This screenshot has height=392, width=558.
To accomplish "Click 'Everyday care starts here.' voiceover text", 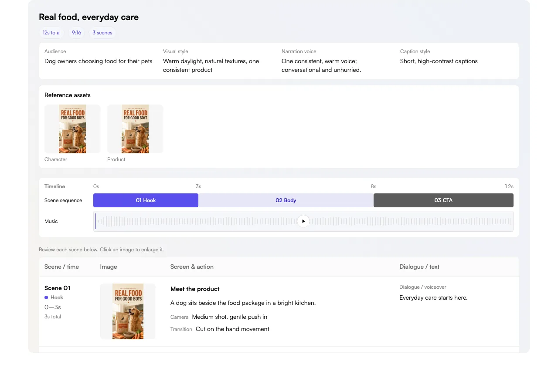I will click(x=433, y=297).
